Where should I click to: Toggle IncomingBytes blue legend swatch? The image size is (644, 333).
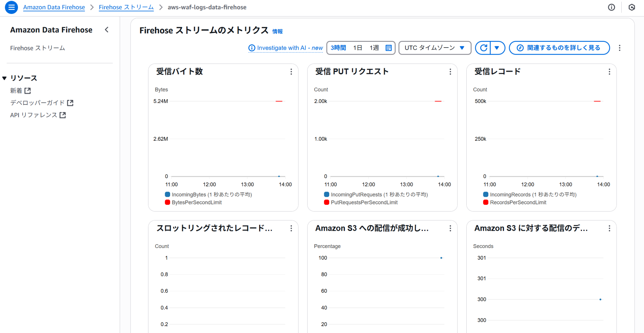(x=168, y=195)
